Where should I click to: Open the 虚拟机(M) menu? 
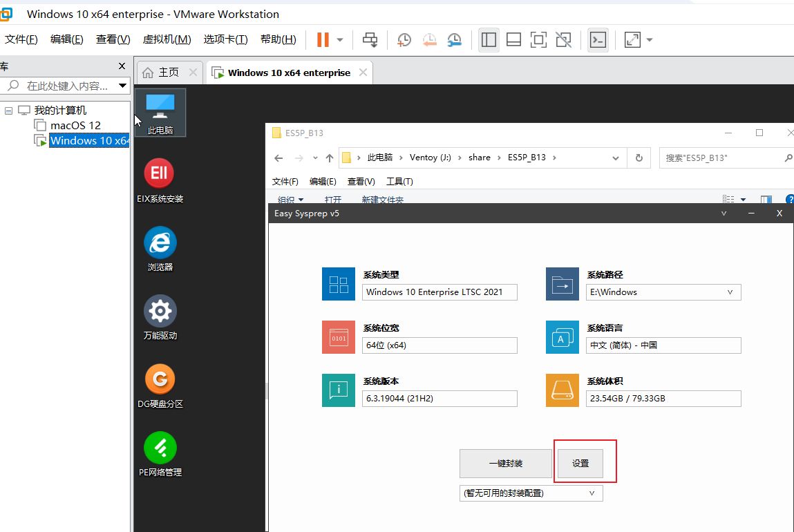pos(167,39)
